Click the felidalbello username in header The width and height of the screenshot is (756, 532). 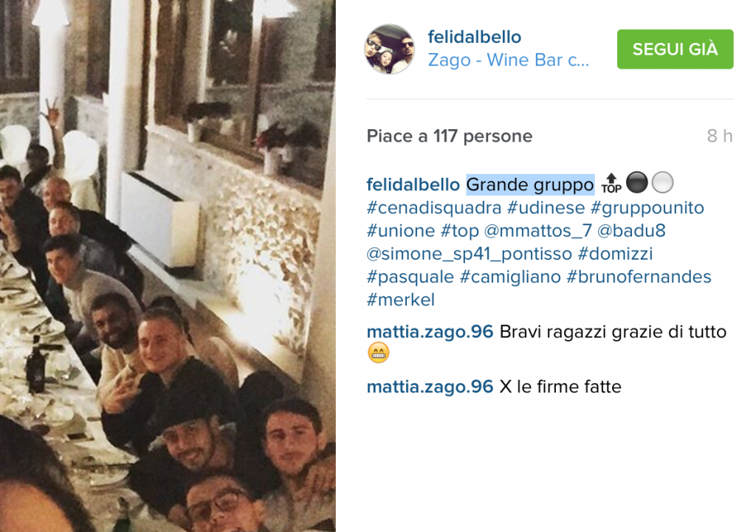click(x=475, y=37)
